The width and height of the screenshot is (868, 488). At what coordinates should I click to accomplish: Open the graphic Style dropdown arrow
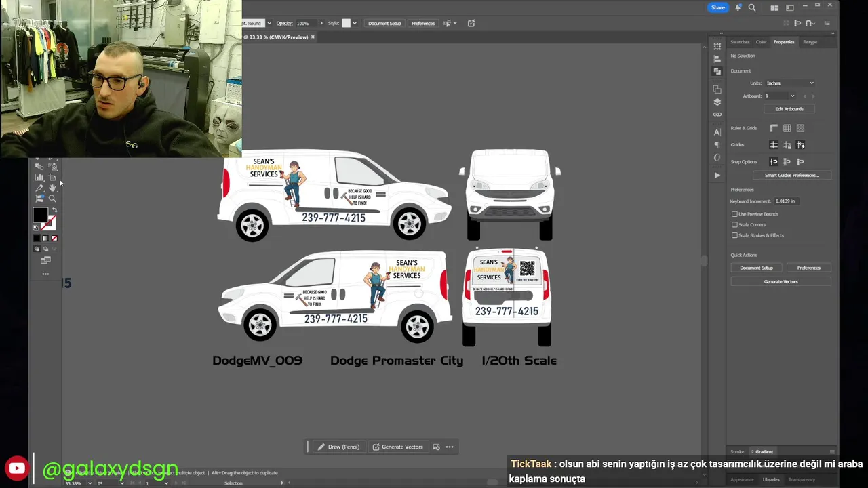pyautogui.click(x=355, y=23)
